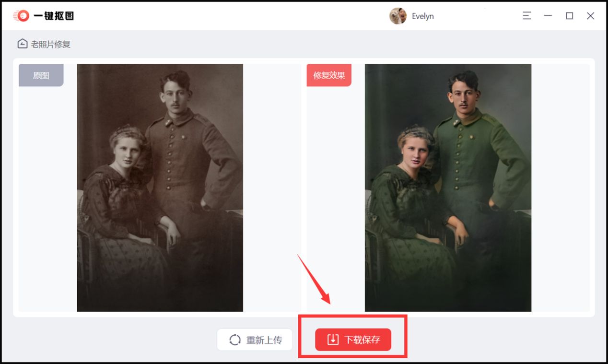Minimize the application window
The width and height of the screenshot is (608, 364).
[548, 16]
